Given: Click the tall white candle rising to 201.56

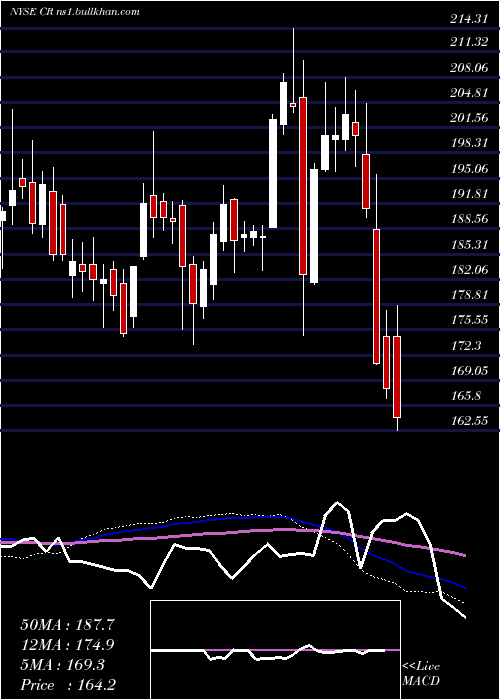Looking at the screenshot, I should 273,174.
